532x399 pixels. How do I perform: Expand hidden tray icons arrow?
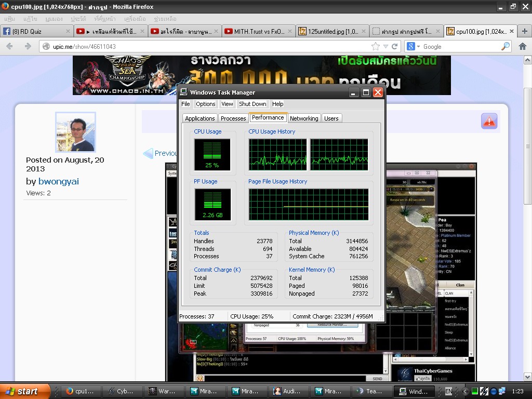click(465, 391)
